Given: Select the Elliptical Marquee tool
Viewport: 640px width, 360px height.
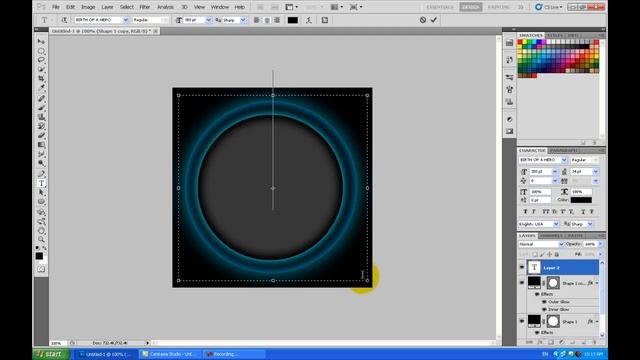Looking at the screenshot, I should (41, 51).
